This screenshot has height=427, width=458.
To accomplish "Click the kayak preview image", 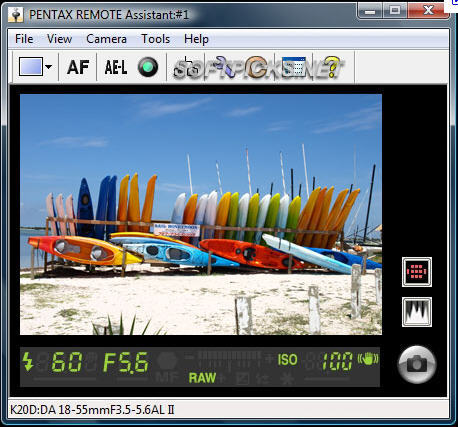I will (201, 214).
